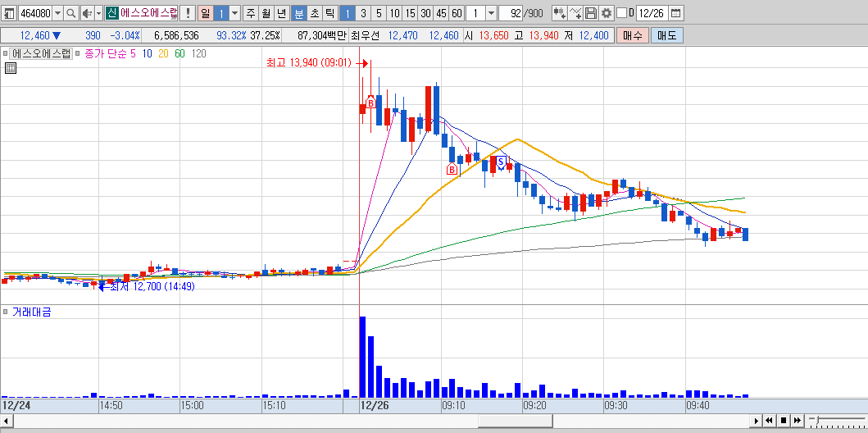Click the add line indicator icon
This screenshot has height=433, width=868.
pyautogui.click(x=575, y=13)
